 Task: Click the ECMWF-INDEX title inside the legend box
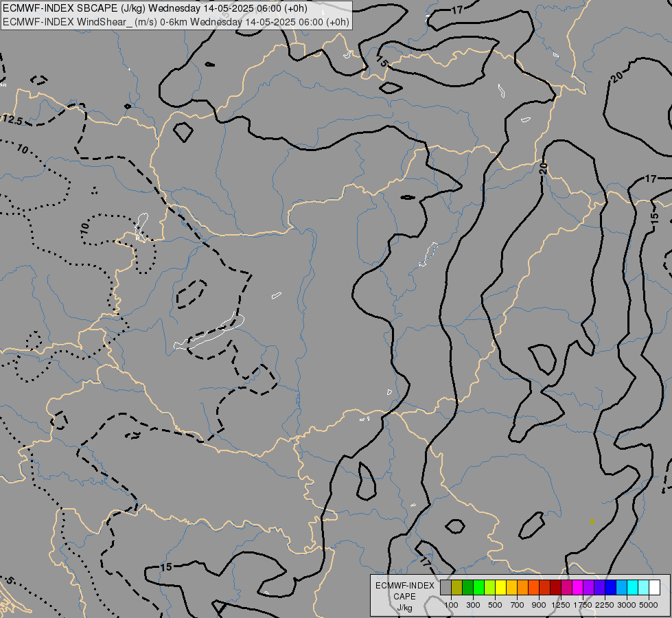(x=405, y=586)
